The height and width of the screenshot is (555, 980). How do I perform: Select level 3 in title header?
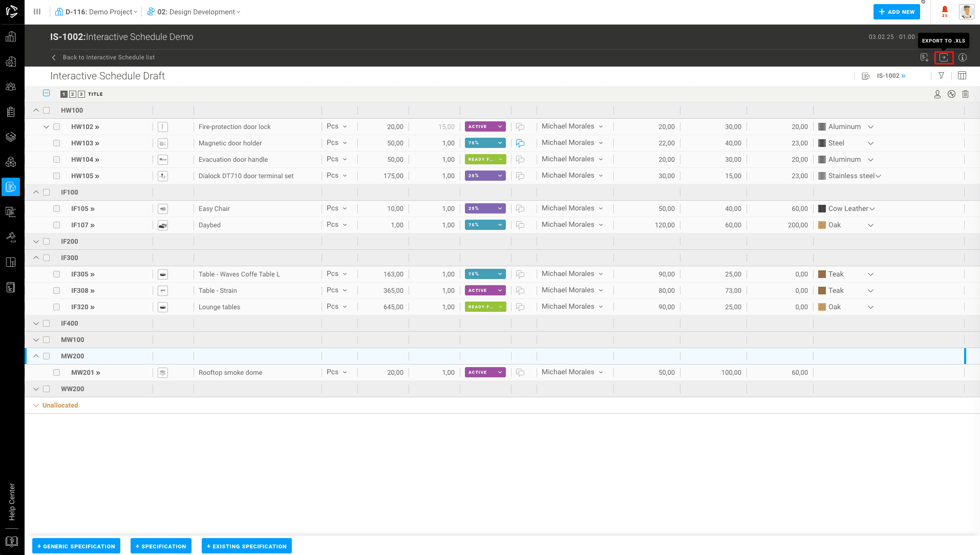[81, 94]
